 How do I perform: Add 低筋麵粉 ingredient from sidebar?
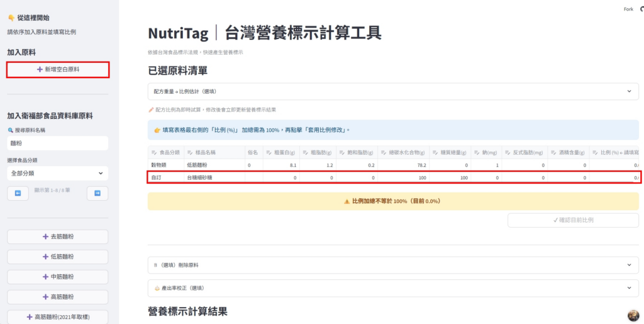pos(58,257)
